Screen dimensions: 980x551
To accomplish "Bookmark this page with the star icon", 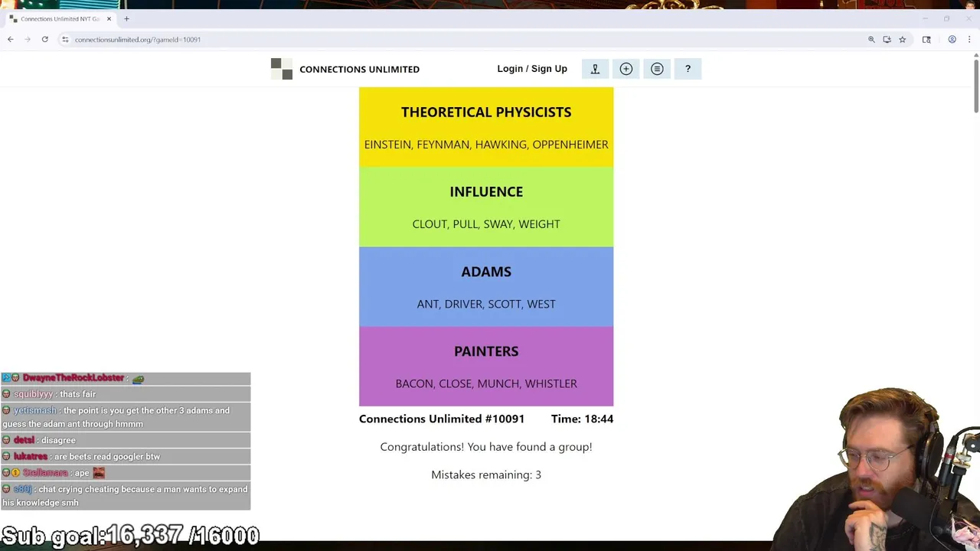I will tap(903, 39).
